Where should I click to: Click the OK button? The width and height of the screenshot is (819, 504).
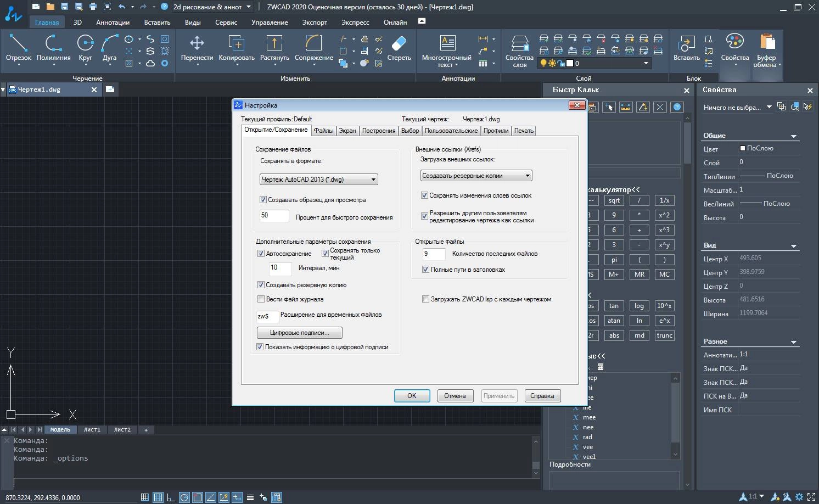coord(412,396)
